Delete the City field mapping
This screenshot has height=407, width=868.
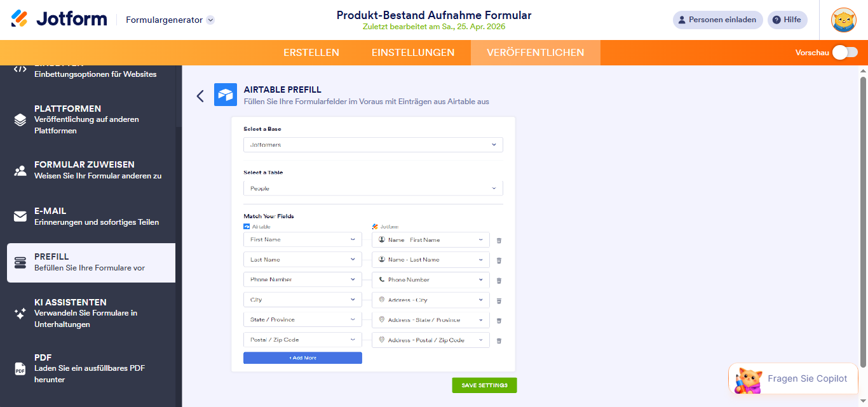tap(499, 300)
